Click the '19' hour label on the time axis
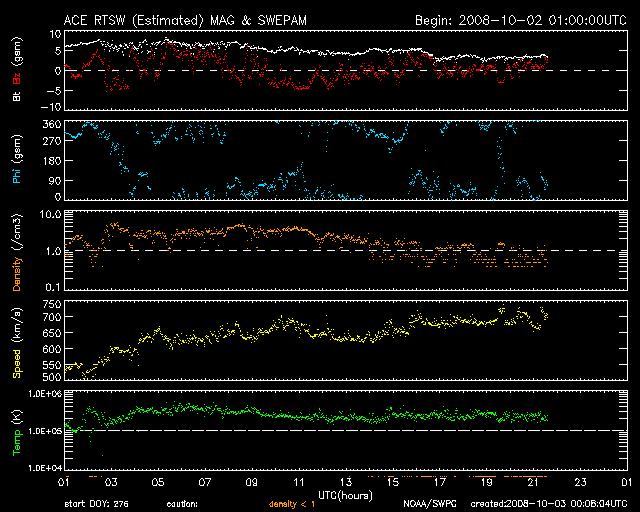The height and width of the screenshot is (512, 640). pos(487,482)
